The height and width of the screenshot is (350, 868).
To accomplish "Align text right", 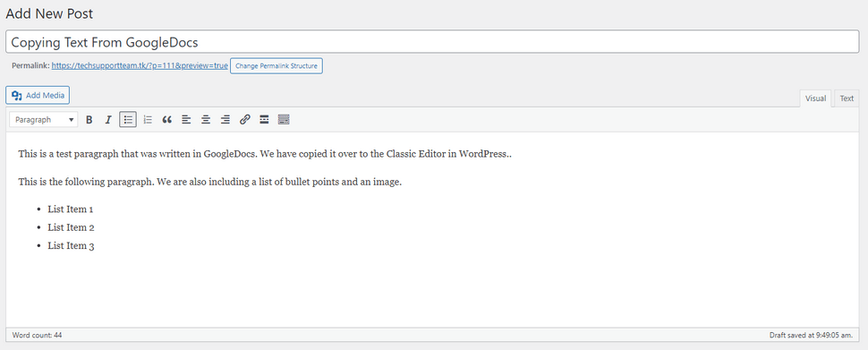I will point(225,120).
